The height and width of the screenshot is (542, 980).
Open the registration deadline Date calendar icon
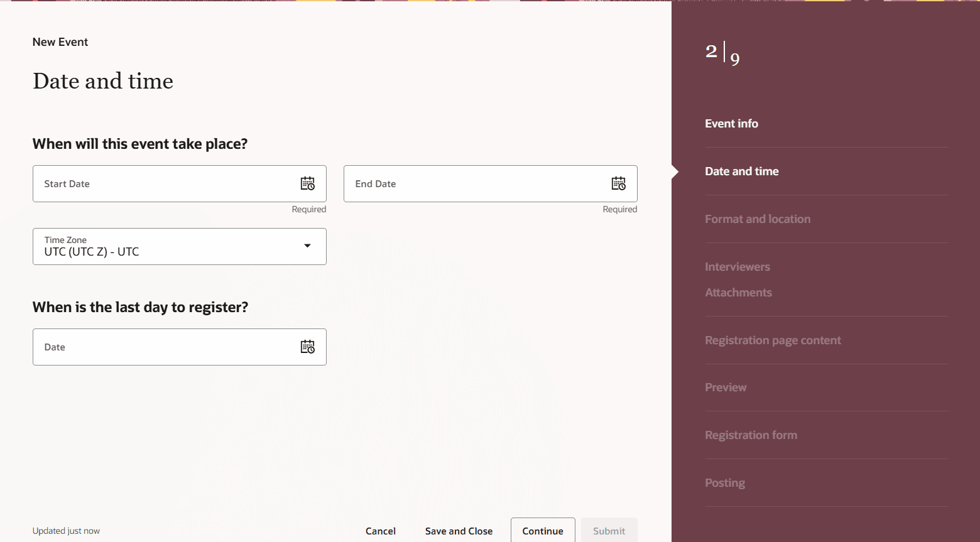coord(307,347)
